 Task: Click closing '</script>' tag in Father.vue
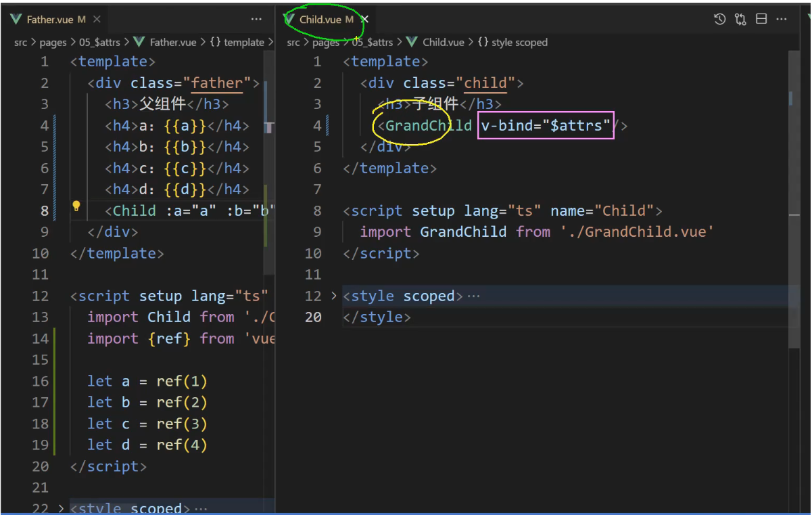(108, 466)
